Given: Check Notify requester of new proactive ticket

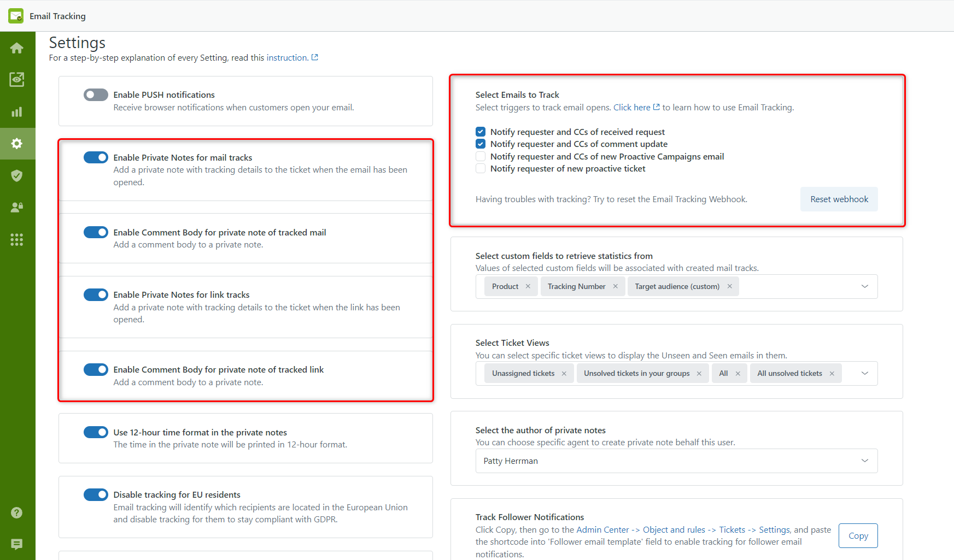Looking at the screenshot, I should (480, 168).
